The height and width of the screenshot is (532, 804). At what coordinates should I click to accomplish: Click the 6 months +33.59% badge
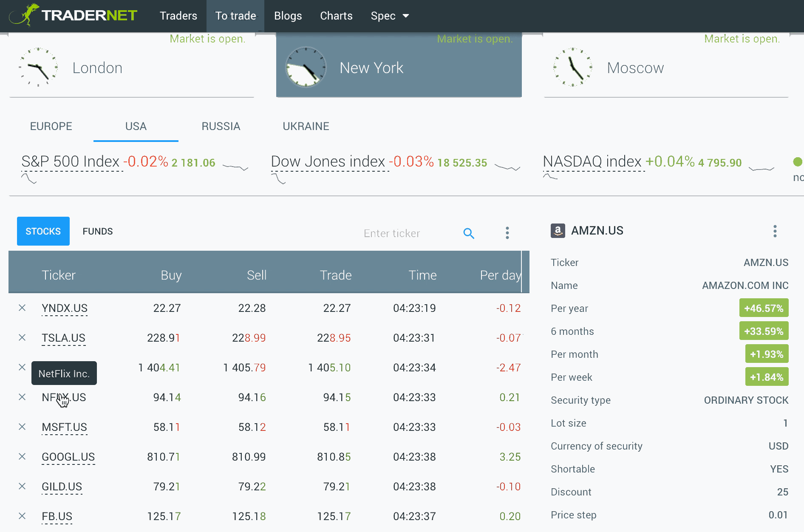[764, 331]
